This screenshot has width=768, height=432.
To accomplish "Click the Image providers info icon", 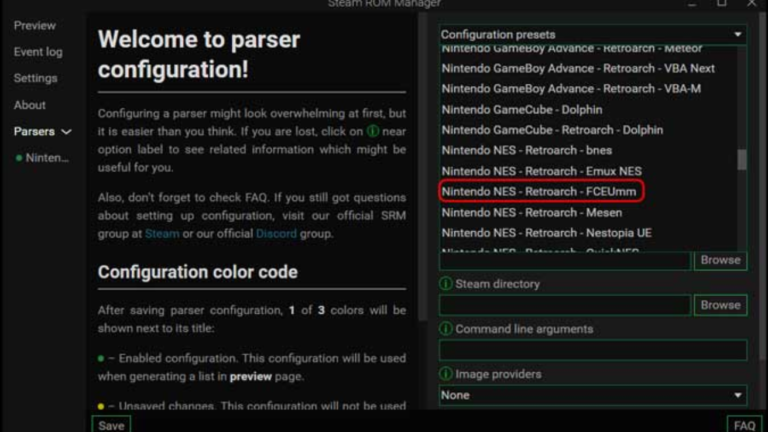I will (446, 374).
